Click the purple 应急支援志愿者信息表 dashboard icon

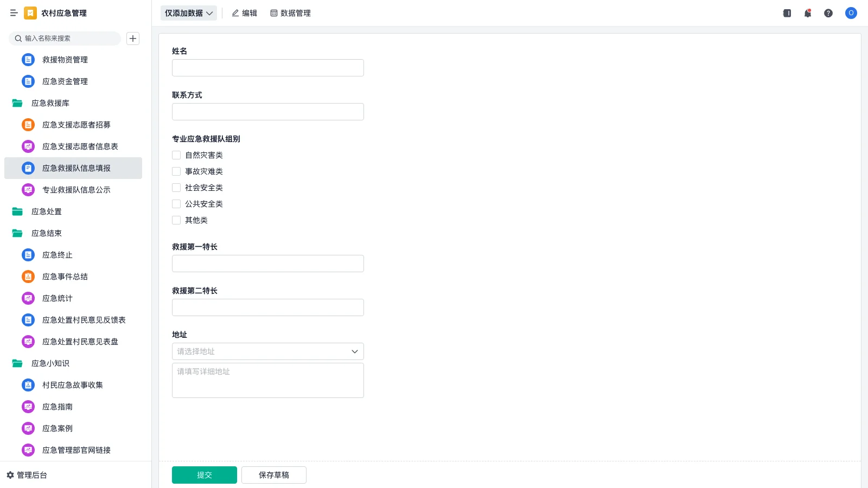click(28, 146)
